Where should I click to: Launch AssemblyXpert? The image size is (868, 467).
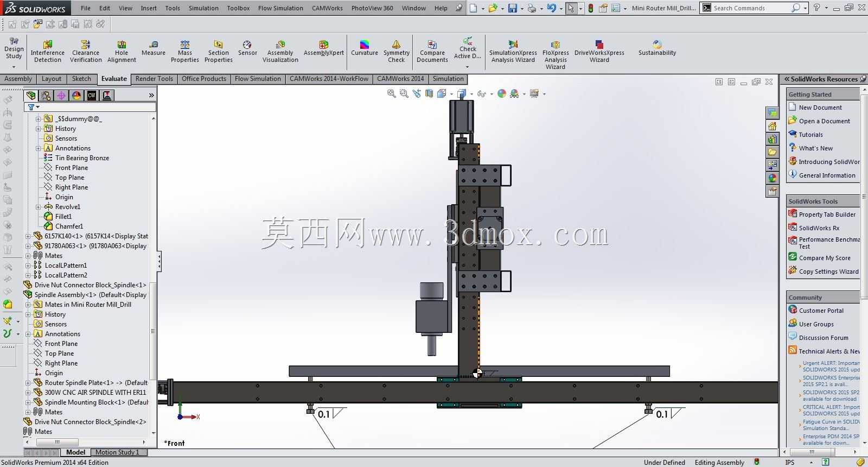(324, 48)
